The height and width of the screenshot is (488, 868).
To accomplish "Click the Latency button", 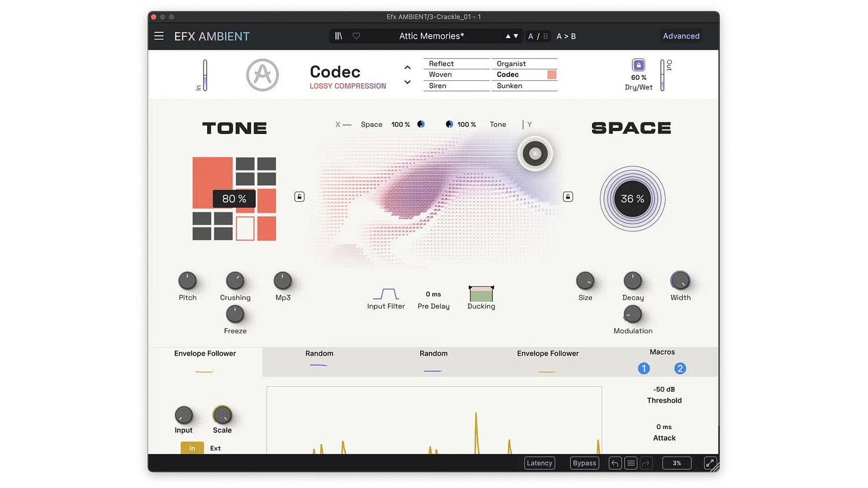I will (539, 463).
